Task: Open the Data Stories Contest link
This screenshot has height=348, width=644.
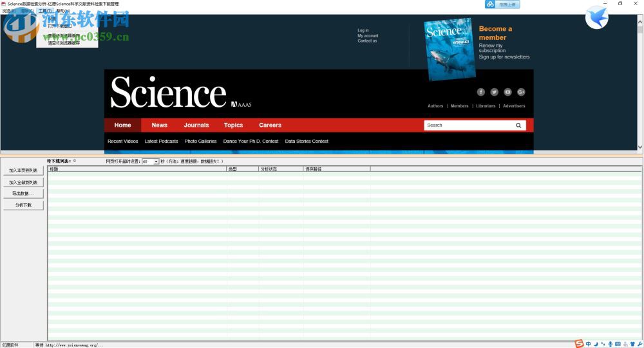Action: [307, 141]
